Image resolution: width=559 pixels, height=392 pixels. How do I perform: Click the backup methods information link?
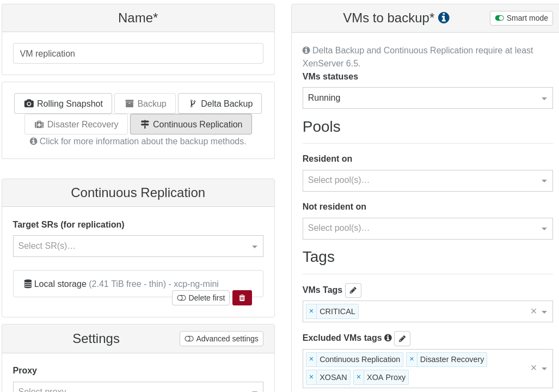(x=142, y=141)
